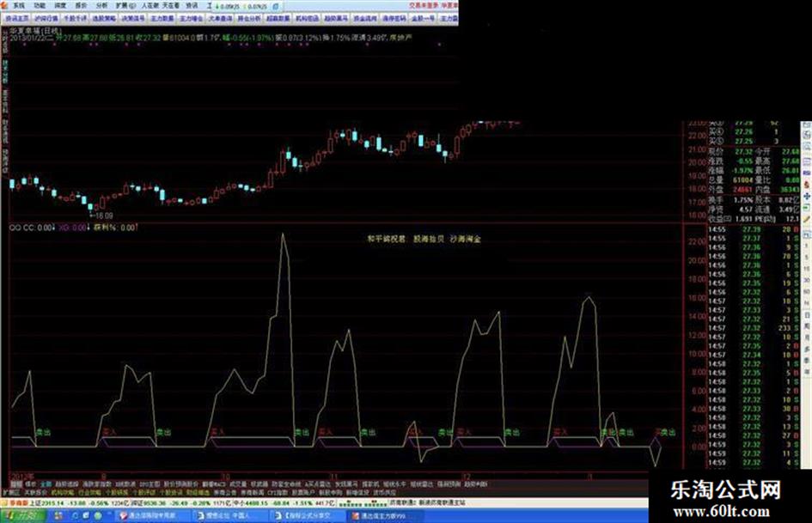The height and width of the screenshot is (523, 812).
Task: Open 主力数据 toolbar button
Action: coord(162,18)
